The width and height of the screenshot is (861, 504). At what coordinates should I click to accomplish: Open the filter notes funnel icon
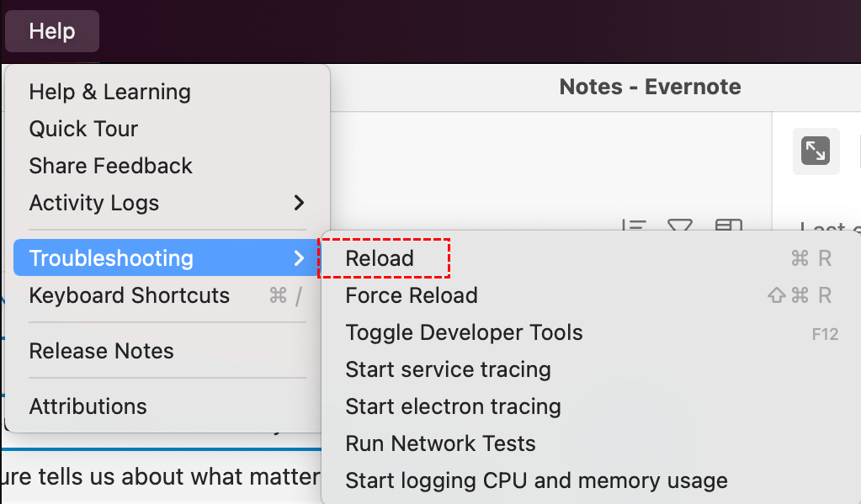click(x=680, y=225)
